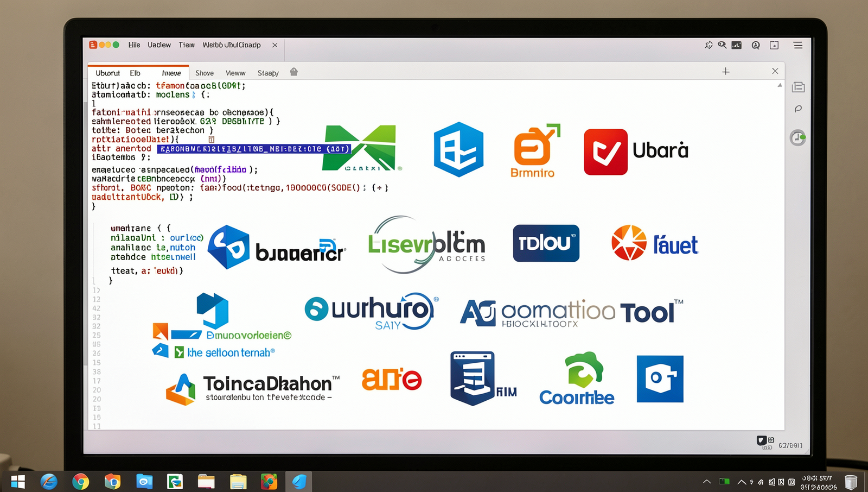The height and width of the screenshot is (492, 868).
Task: Click the blue square icon right of Coorirbee
Action: [660, 379]
